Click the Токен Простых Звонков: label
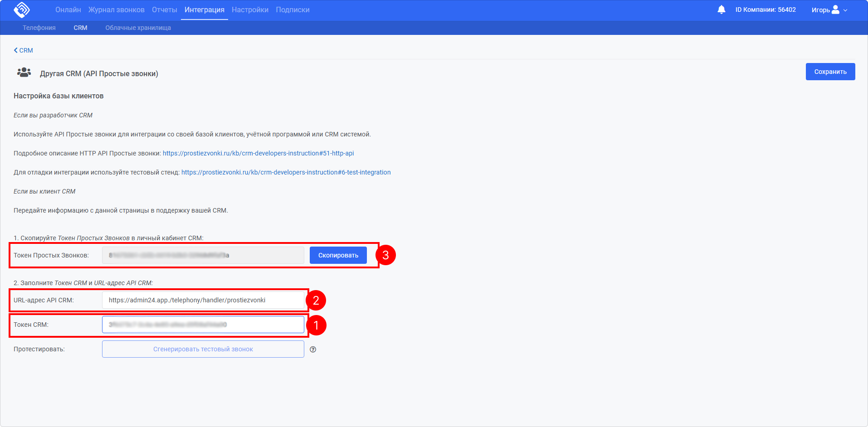868x427 pixels. (51, 255)
